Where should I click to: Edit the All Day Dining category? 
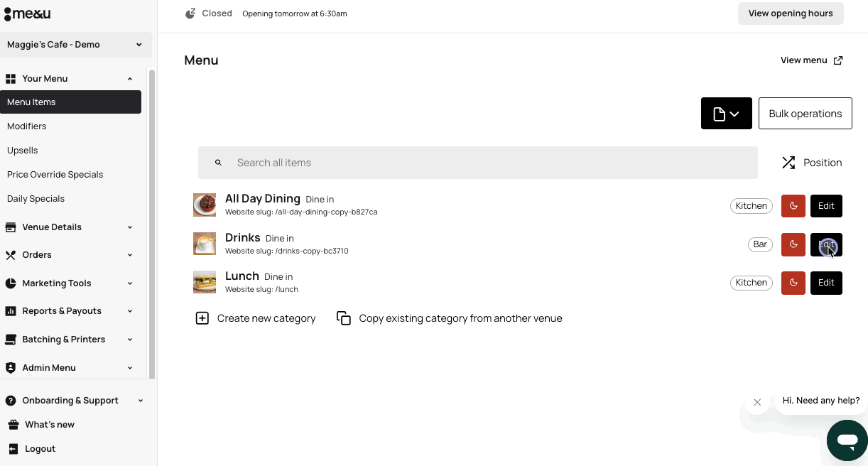coord(826,206)
